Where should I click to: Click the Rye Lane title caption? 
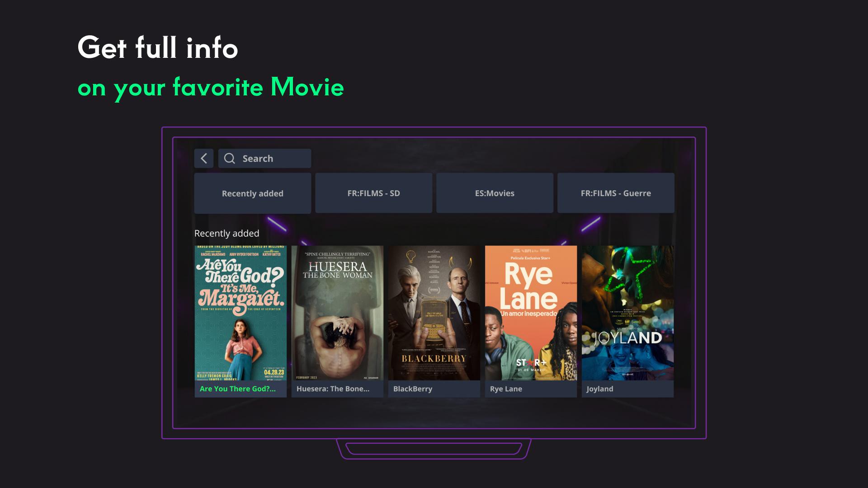pyautogui.click(x=506, y=389)
